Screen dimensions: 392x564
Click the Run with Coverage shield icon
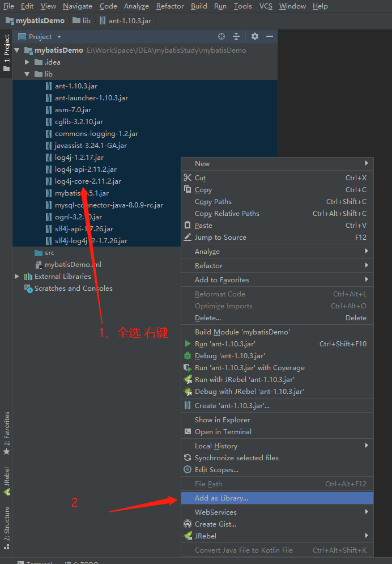(188, 368)
